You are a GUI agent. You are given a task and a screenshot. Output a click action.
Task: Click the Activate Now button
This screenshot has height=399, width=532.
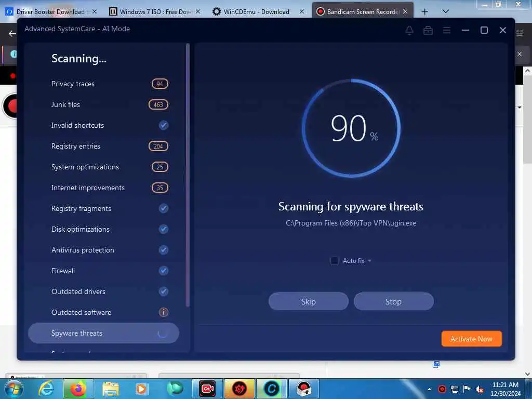471,339
